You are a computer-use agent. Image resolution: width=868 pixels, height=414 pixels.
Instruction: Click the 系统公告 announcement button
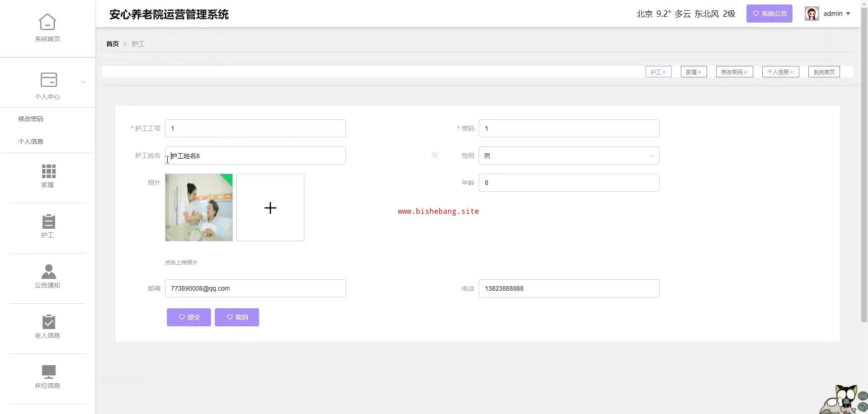tap(769, 14)
